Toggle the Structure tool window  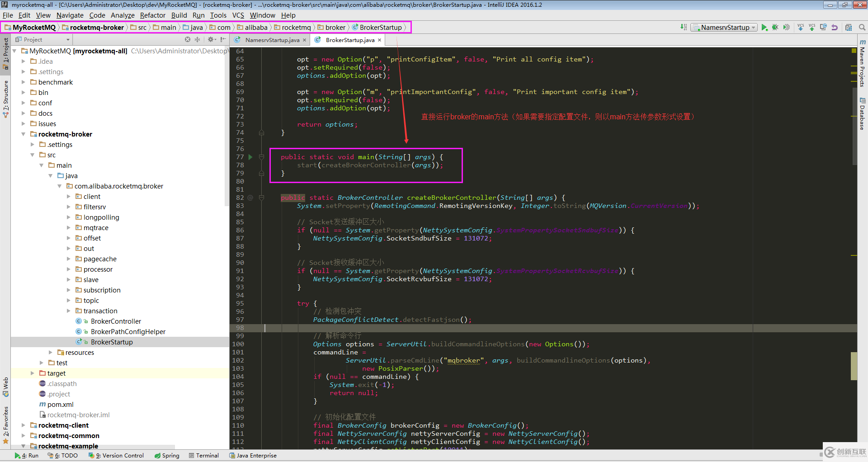pos(5,99)
